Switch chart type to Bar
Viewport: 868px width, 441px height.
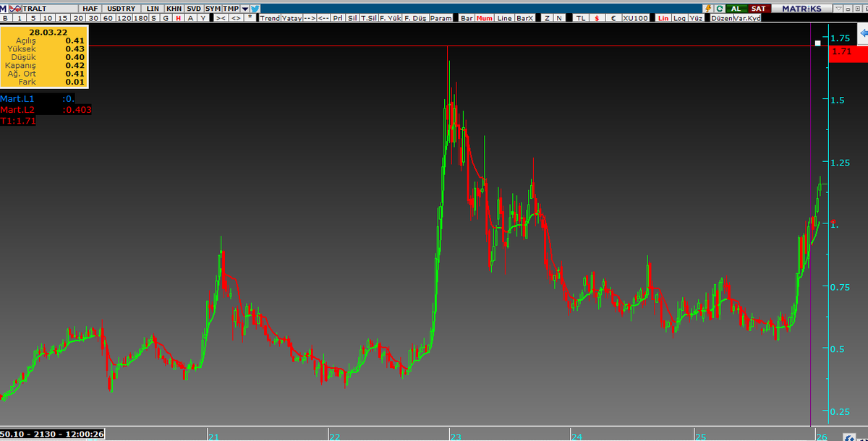coord(467,17)
